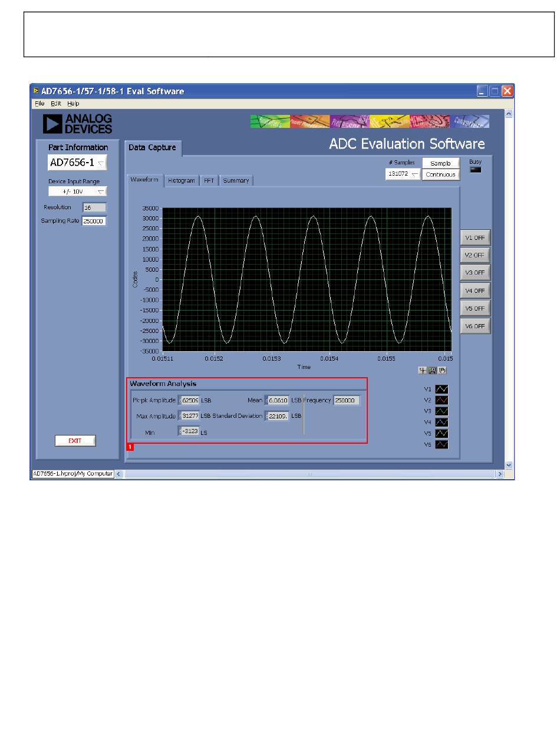Image resolution: width=560 pixels, height=739 pixels.
Task: Click the vertical scrollbar up arrow
Action: pos(509,114)
